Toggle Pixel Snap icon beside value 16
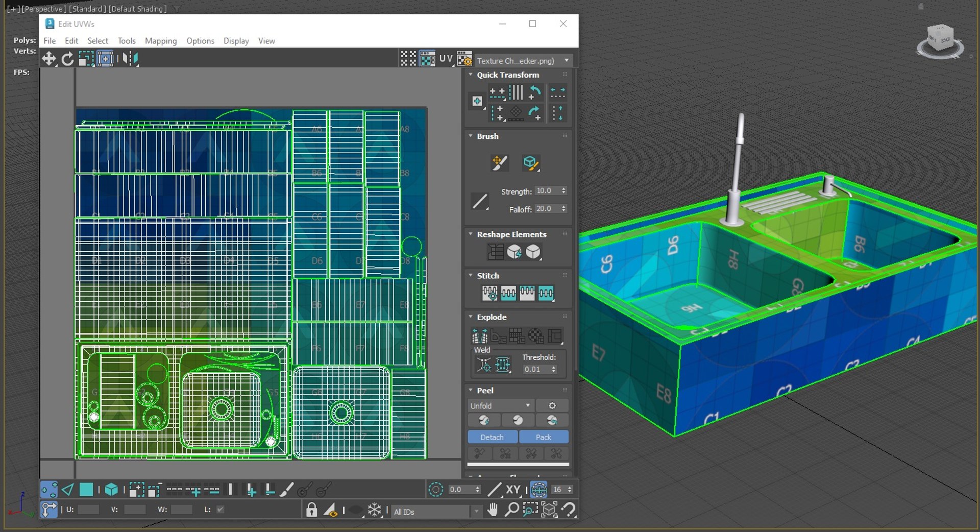This screenshot has width=980, height=532. pos(538,490)
